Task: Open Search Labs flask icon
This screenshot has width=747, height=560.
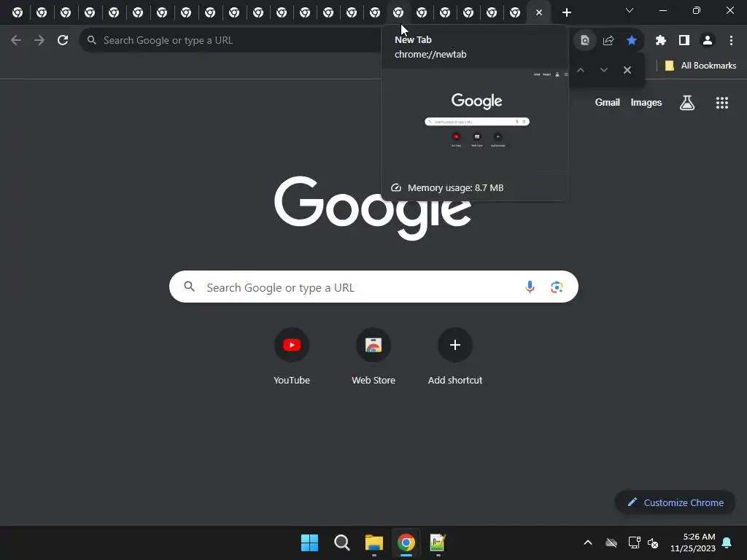Action: (687, 102)
